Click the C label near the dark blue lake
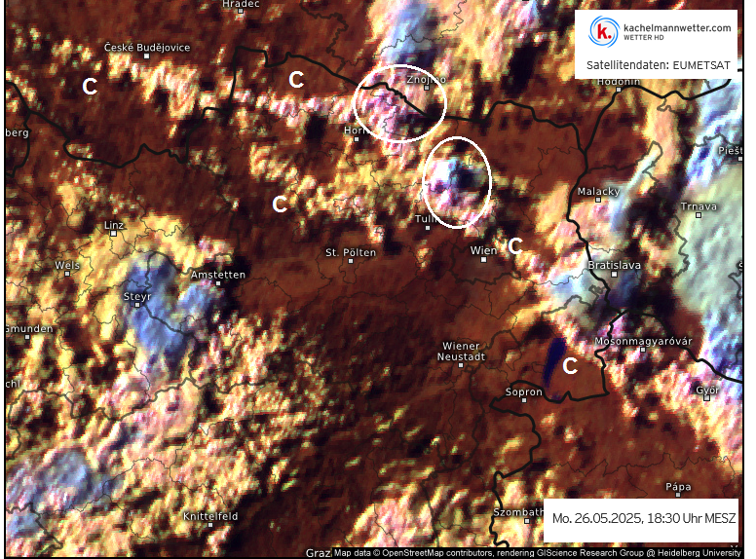Image resolution: width=756 pixels, height=559 pixels. tap(571, 366)
